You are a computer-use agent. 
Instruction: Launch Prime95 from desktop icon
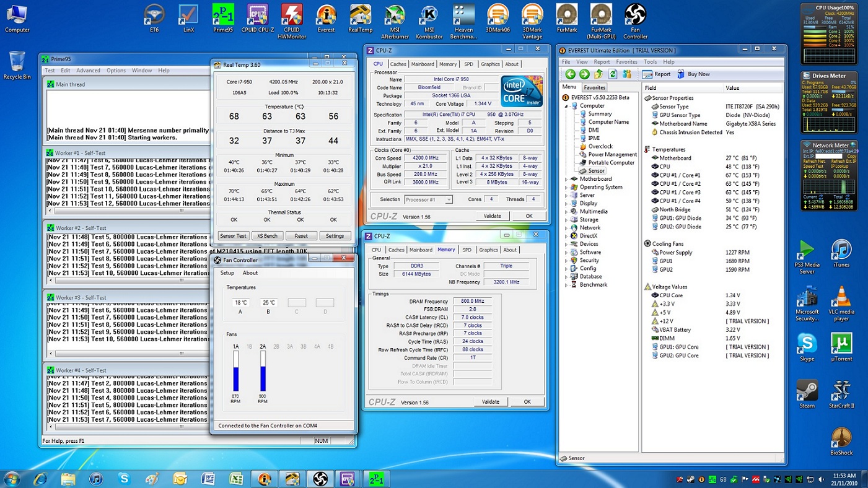[x=222, y=19]
